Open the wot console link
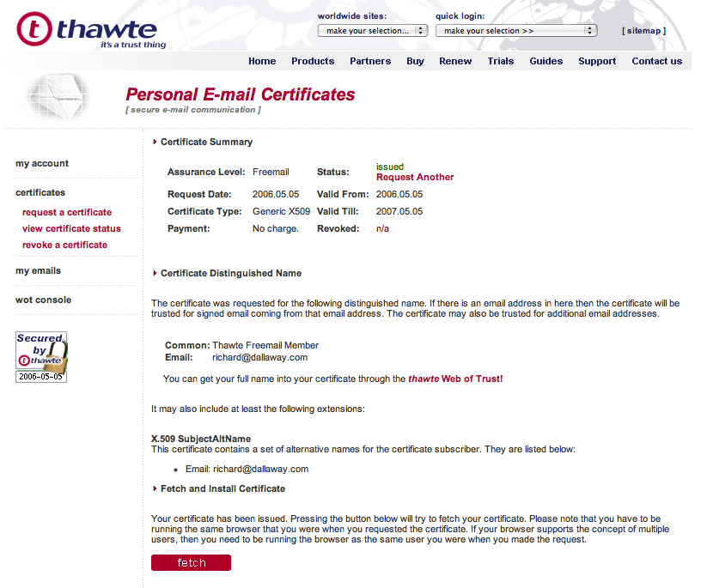The width and height of the screenshot is (701, 588). click(x=43, y=300)
